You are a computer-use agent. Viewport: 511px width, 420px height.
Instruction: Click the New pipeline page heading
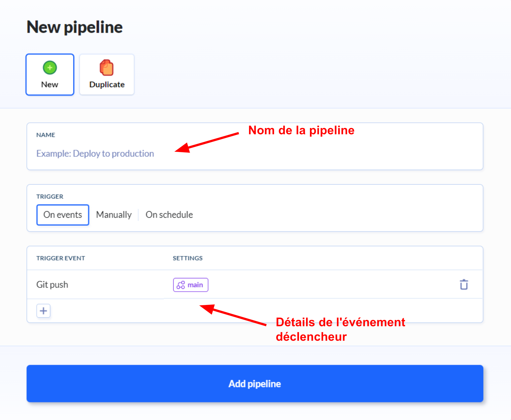75,27
